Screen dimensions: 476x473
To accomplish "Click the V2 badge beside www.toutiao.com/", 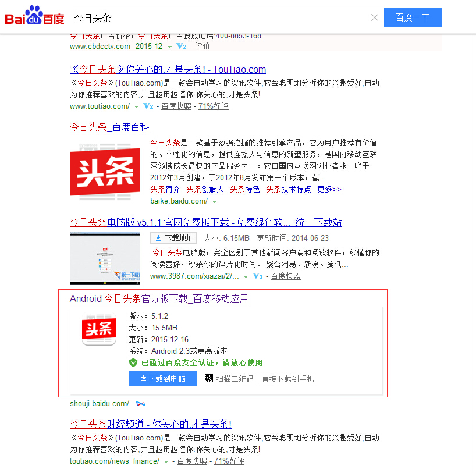I will [x=148, y=106].
